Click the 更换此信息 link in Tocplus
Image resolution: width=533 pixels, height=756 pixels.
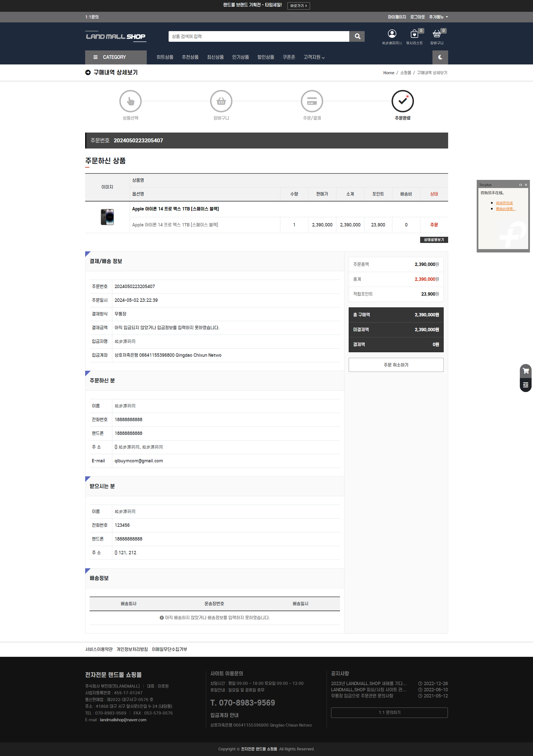click(506, 209)
